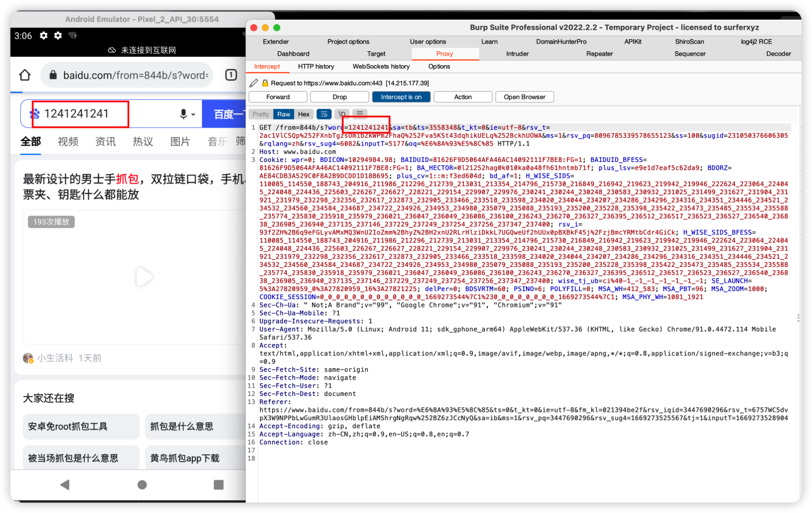Switch to the Target tab
The width and height of the screenshot is (812, 513).
pos(376,54)
